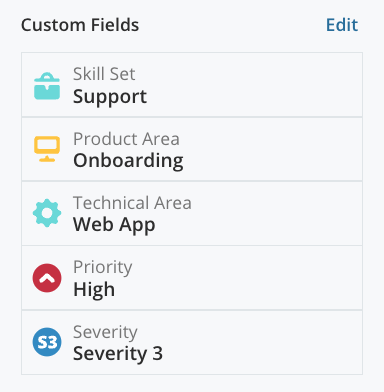Select the Severity 3 value text
Screen dimensions: 384x392
click(118, 353)
